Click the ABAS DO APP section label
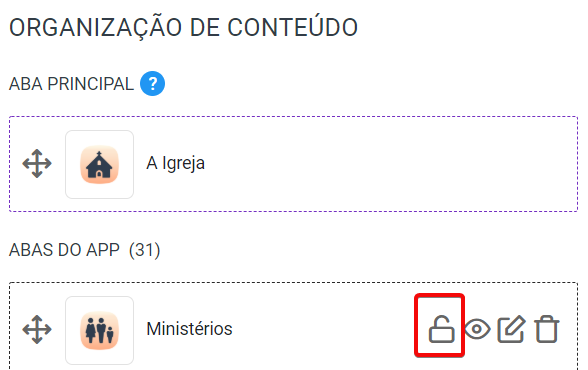Screen dimensions: 588x370 (x=64, y=250)
